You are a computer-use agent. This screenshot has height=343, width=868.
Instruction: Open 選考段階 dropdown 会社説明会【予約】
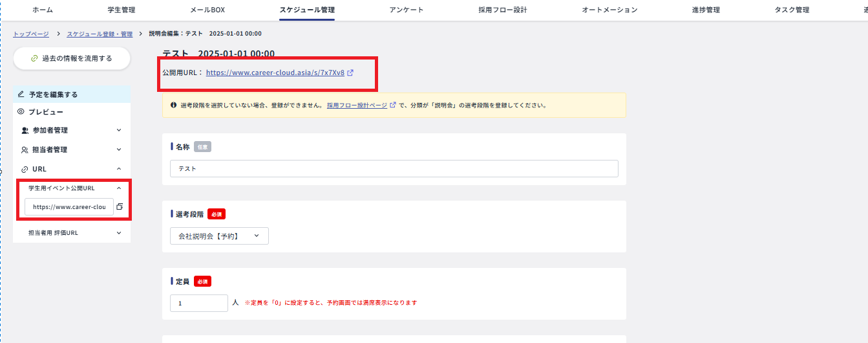[x=219, y=236]
